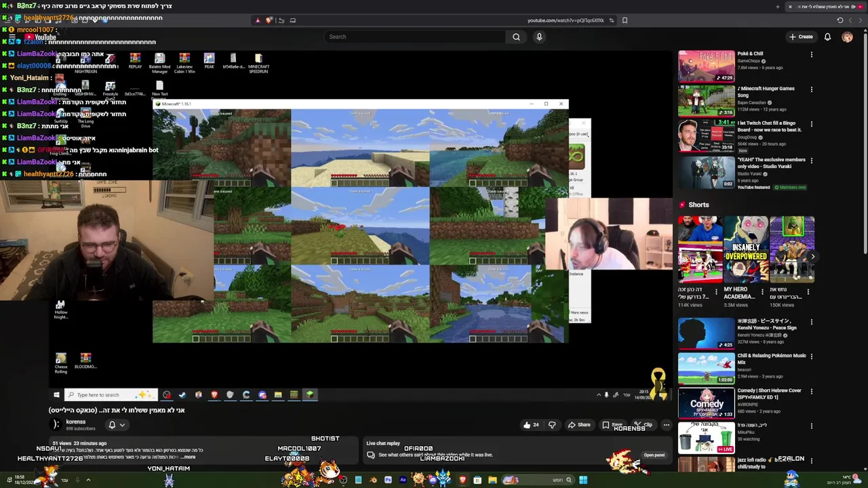The width and height of the screenshot is (868, 488).
Task: Click the REPLAY desktop icon in video
Action: [135, 62]
